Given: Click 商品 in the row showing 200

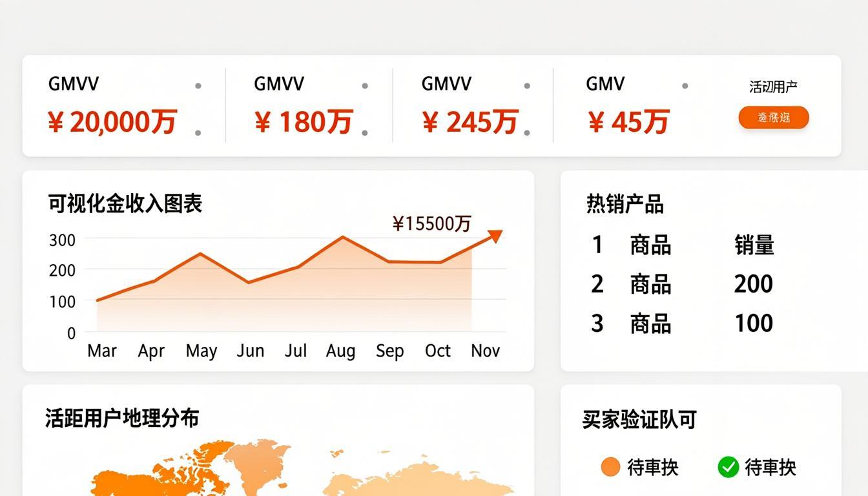Looking at the screenshot, I should (x=651, y=285).
